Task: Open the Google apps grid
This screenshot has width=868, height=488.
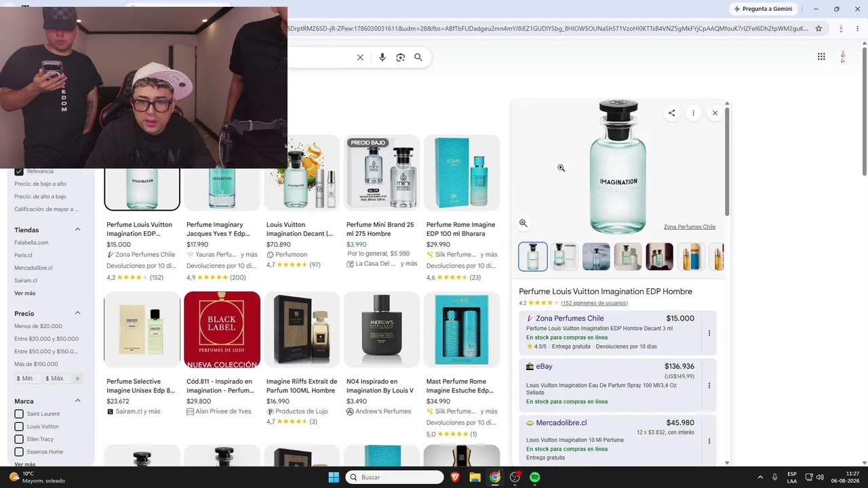Action: click(821, 57)
